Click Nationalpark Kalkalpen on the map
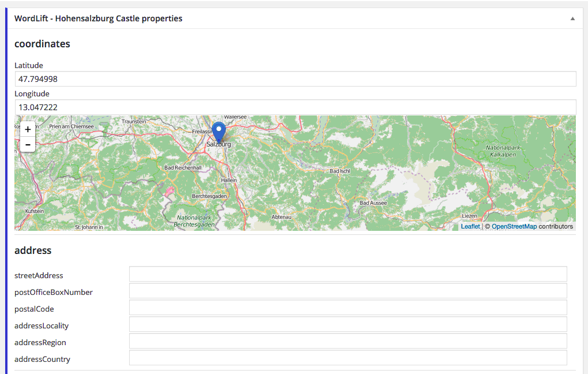The image size is (588, 374). point(503,151)
